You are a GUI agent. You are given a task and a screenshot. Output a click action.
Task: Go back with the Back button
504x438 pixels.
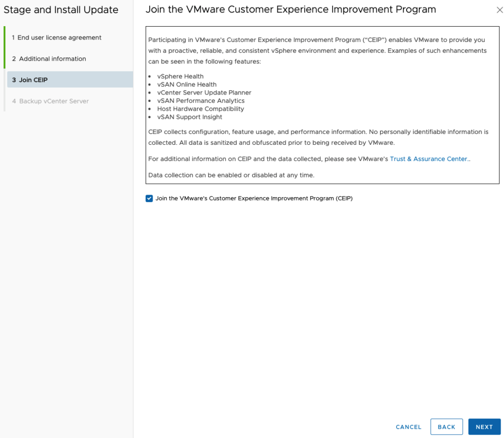(446, 427)
